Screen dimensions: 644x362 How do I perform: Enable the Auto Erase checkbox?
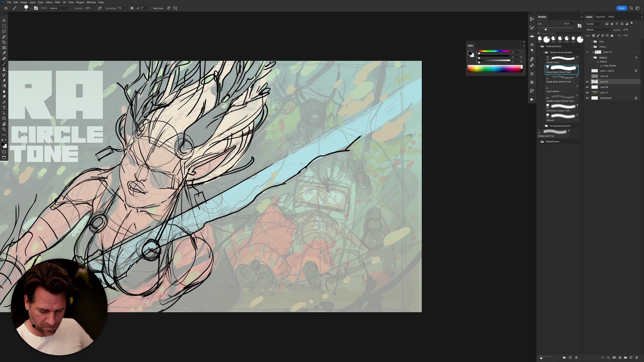pyautogui.click(x=151, y=8)
